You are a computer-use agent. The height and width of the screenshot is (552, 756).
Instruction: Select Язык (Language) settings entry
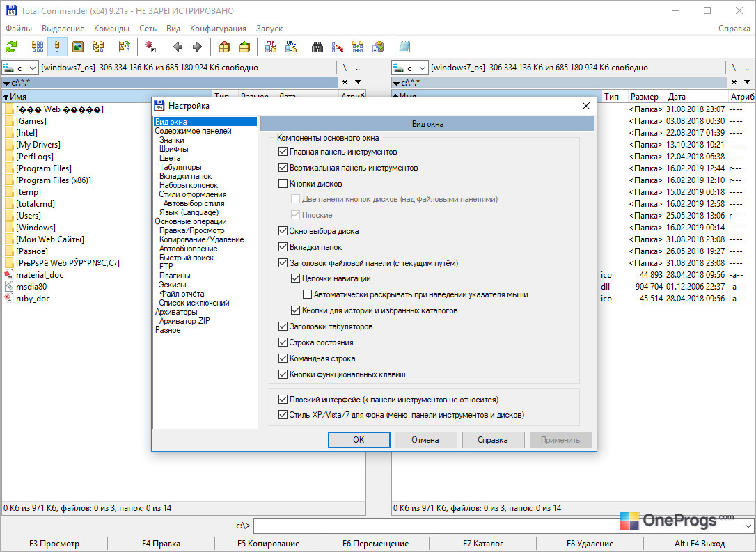click(x=189, y=212)
